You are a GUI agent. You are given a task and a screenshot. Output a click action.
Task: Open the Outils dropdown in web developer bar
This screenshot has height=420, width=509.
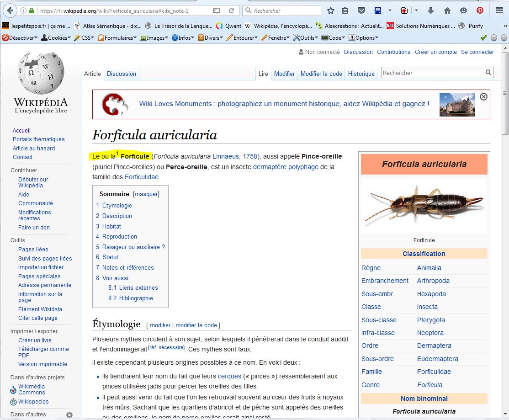coord(306,38)
